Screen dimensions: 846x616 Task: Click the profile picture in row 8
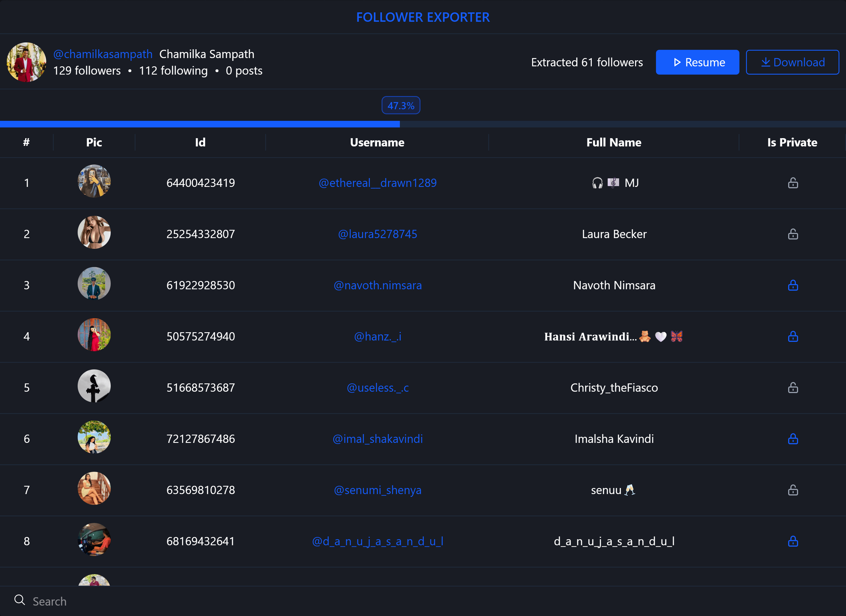click(94, 539)
